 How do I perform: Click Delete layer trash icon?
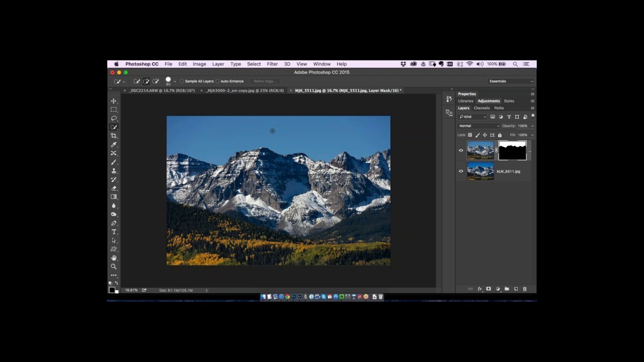click(x=525, y=289)
